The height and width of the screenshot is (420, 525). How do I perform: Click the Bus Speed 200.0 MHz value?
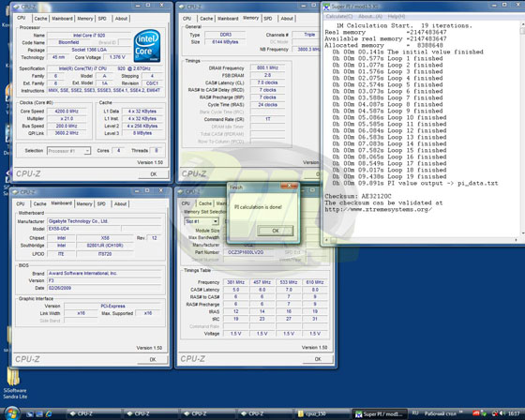coord(67,126)
